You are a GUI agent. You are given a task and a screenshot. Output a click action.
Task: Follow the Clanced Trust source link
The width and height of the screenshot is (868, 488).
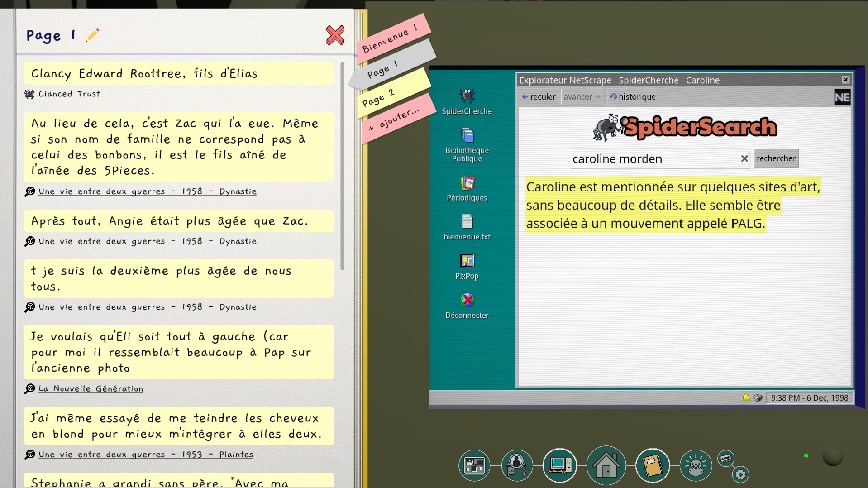pyautogui.click(x=69, y=94)
